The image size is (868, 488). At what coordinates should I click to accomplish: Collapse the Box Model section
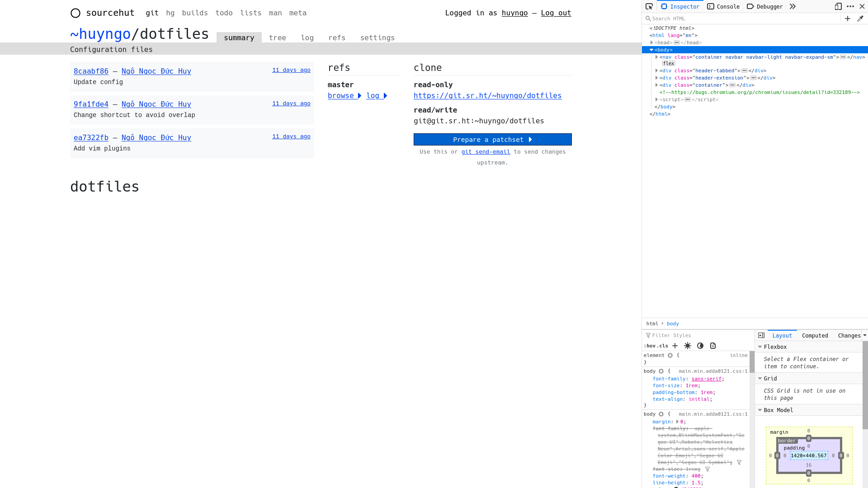click(760, 410)
